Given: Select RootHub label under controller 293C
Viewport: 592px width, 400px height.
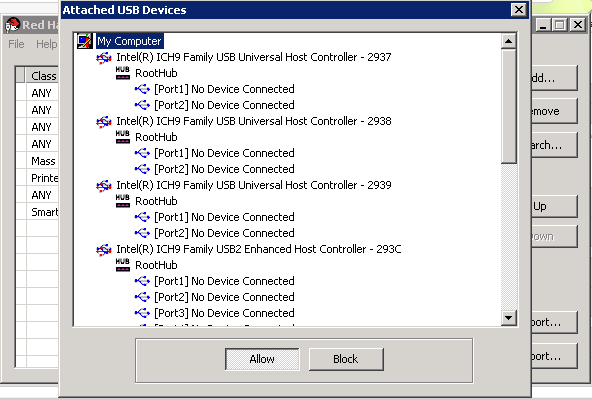Looking at the screenshot, I should [x=156, y=265].
